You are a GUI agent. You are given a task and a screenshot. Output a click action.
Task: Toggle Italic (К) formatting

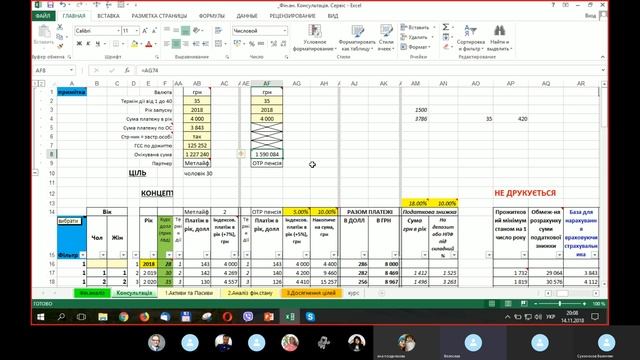(88, 43)
